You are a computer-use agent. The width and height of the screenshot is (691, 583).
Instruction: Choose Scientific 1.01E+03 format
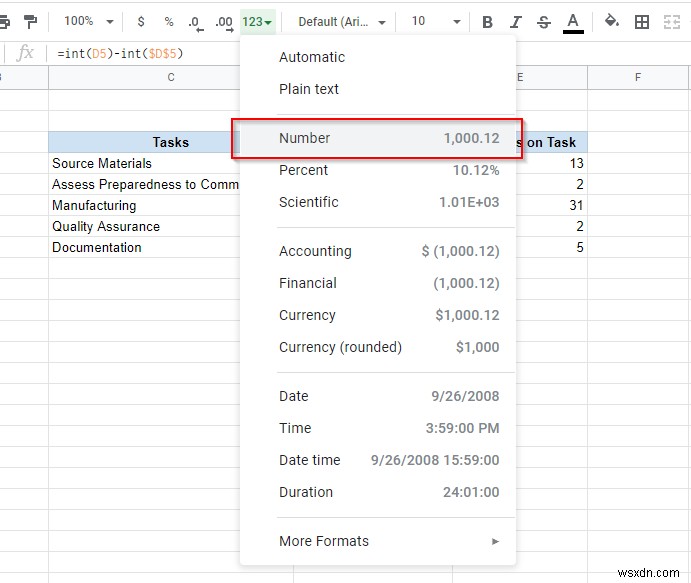[x=378, y=202]
